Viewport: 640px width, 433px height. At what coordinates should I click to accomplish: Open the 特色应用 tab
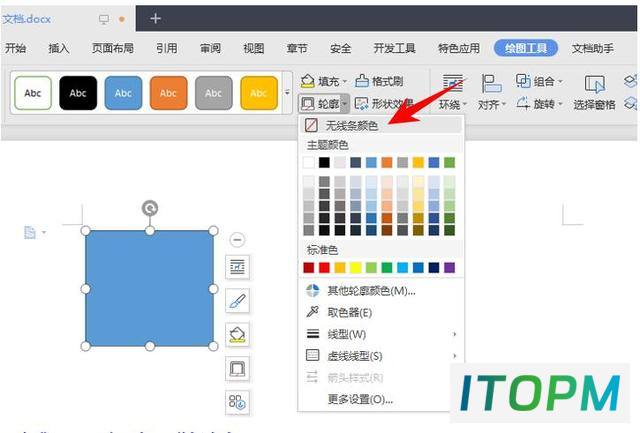coord(459,48)
